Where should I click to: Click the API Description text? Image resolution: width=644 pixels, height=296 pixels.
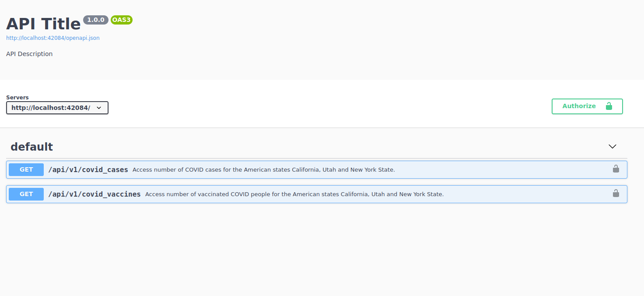click(x=29, y=54)
